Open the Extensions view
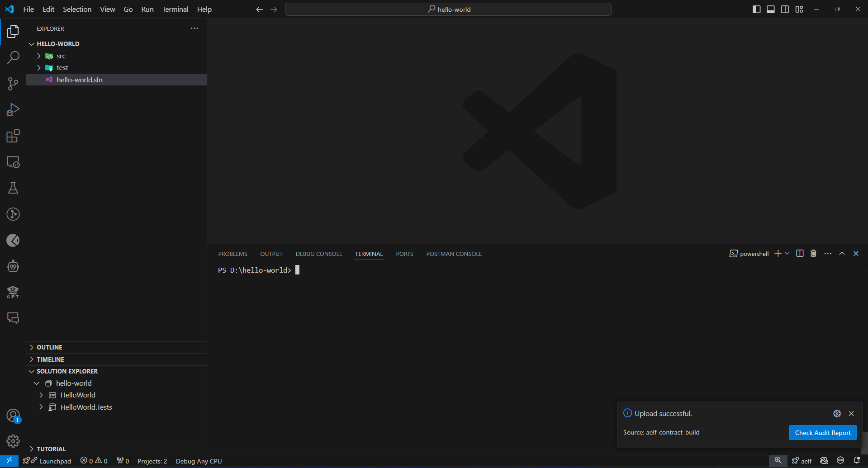The height and width of the screenshot is (468, 868). (13, 136)
